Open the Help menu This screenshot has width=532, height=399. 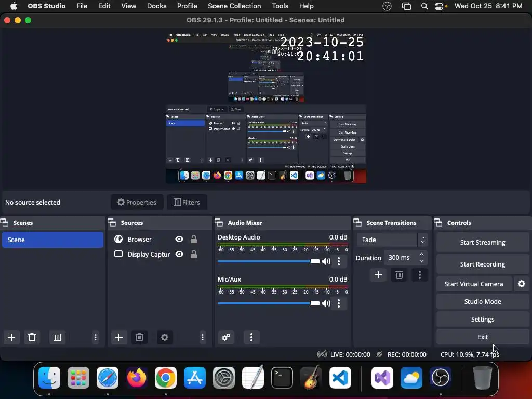(x=306, y=6)
